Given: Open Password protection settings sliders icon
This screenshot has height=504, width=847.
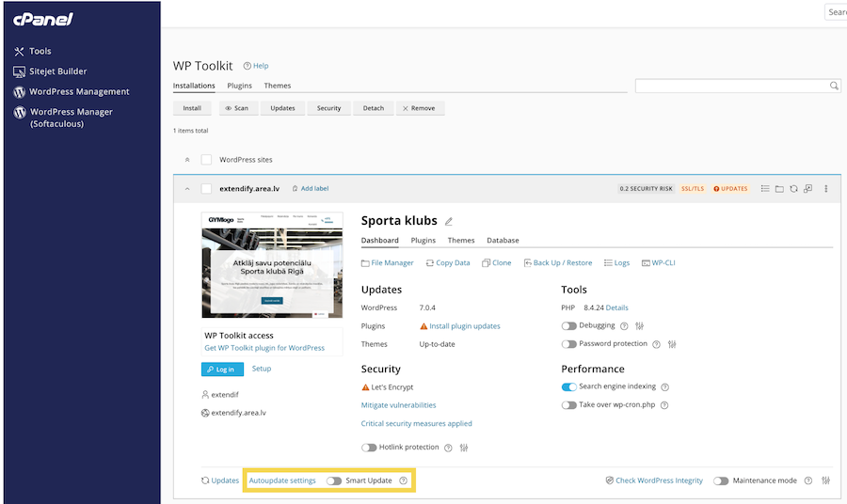Looking at the screenshot, I should 672,344.
